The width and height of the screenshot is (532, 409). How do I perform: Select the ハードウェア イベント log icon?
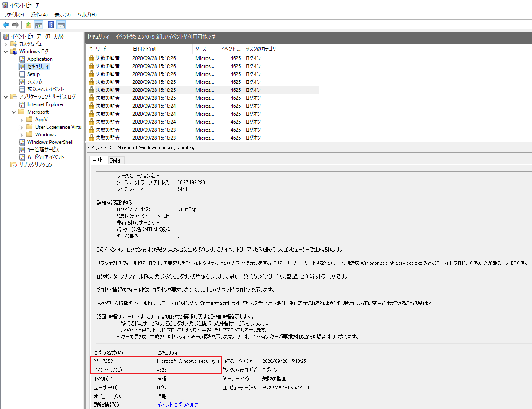point(22,157)
